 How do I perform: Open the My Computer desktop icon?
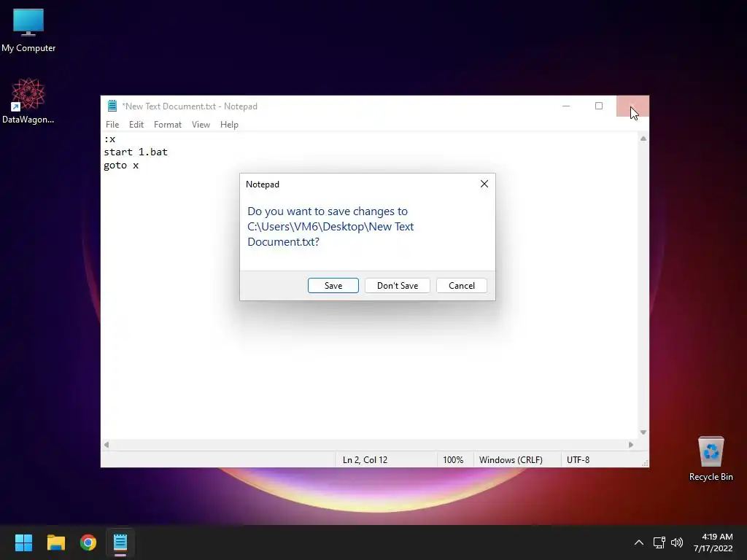point(28,31)
